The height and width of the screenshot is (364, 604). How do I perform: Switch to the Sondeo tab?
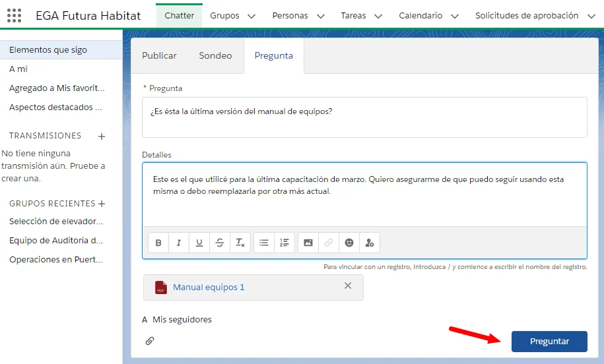215,56
